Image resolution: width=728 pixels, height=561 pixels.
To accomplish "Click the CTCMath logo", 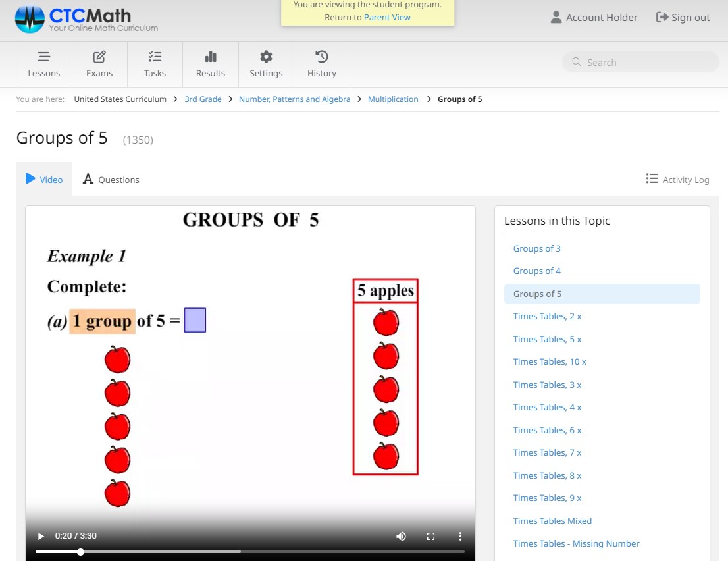I will pyautogui.click(x=87, y=19).
